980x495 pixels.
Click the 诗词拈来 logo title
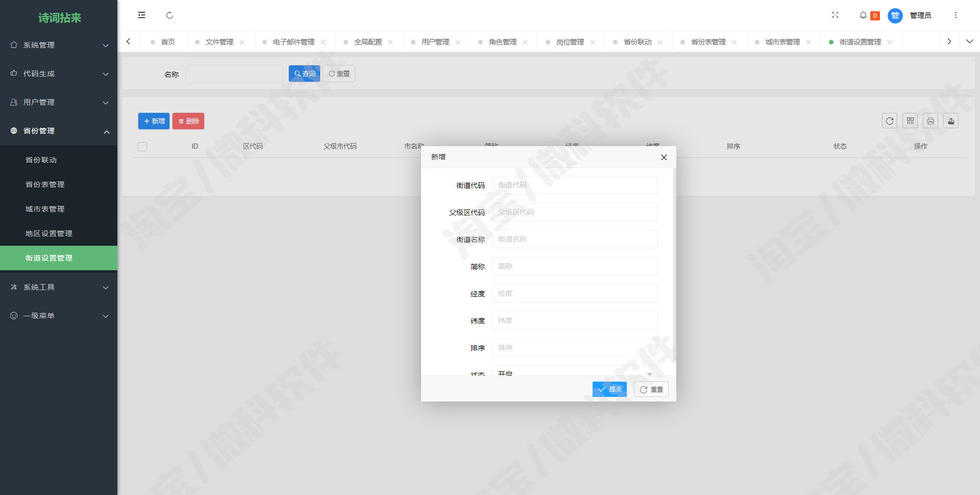coord(60,18)
